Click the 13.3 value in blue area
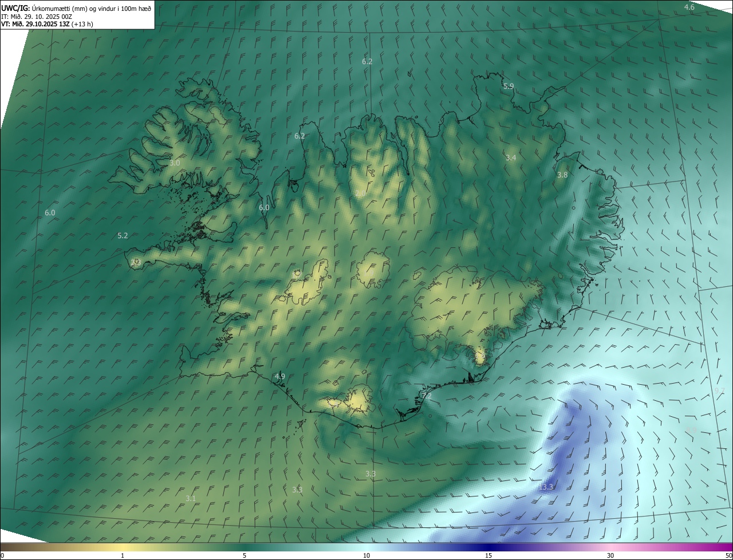The height and width of the screenshot is (560, 733). tap(546, 487)
